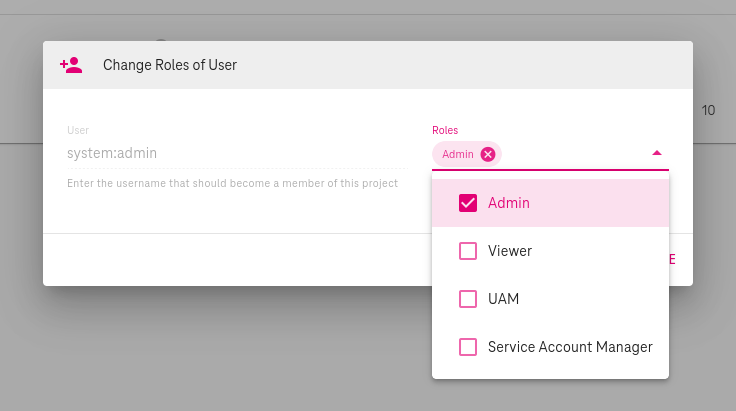Click the username hint text below User field

tap(232, 184)
